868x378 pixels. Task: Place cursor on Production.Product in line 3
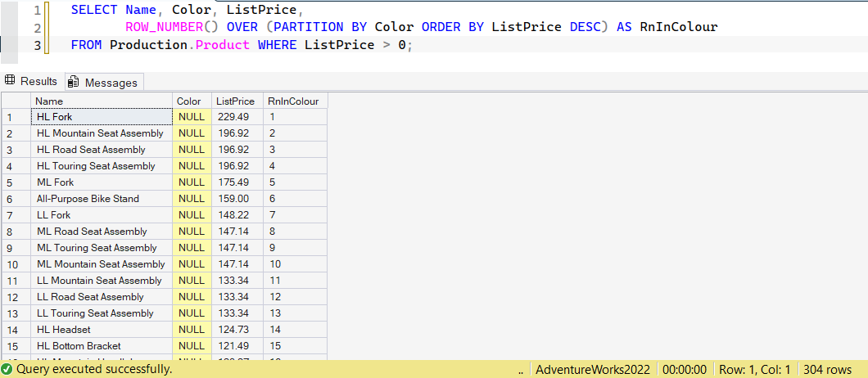180,45
